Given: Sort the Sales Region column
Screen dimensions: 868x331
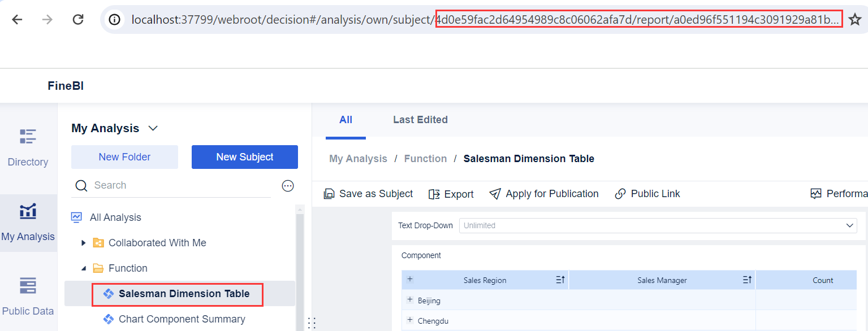Looking at the screenshot, I should (560, 280).
